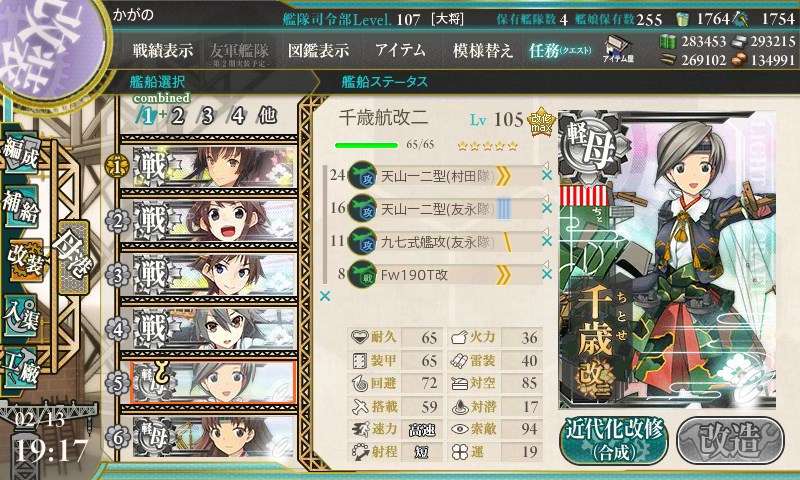Remove 九七式艦攻(友永隊) with its X mark
800x480 pixels.
[x=546, y=241]
